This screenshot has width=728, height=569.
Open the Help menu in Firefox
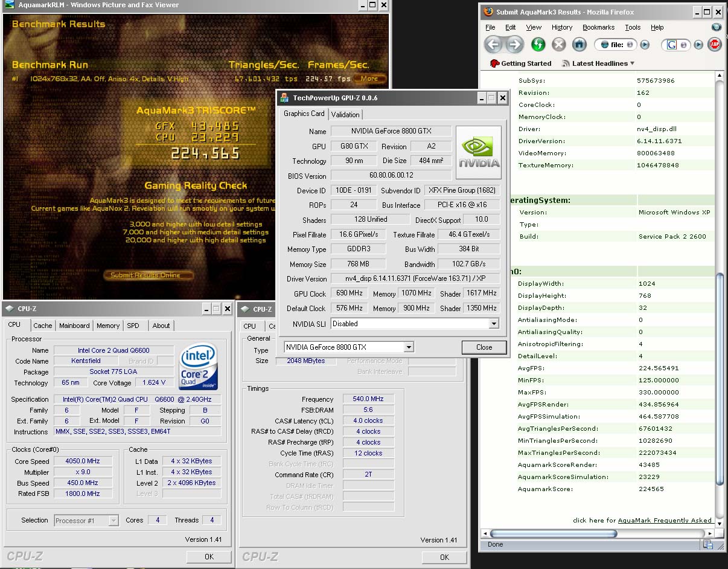tap(657, 27)
